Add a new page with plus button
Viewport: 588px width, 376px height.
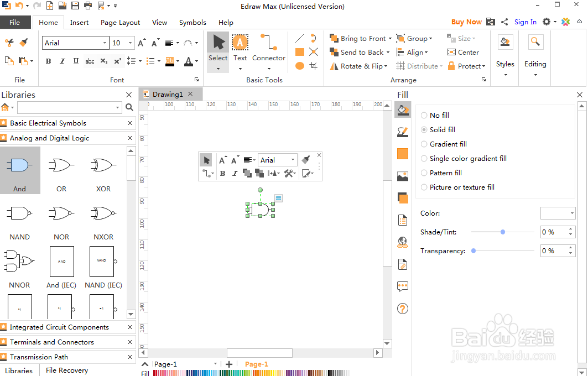229,364
